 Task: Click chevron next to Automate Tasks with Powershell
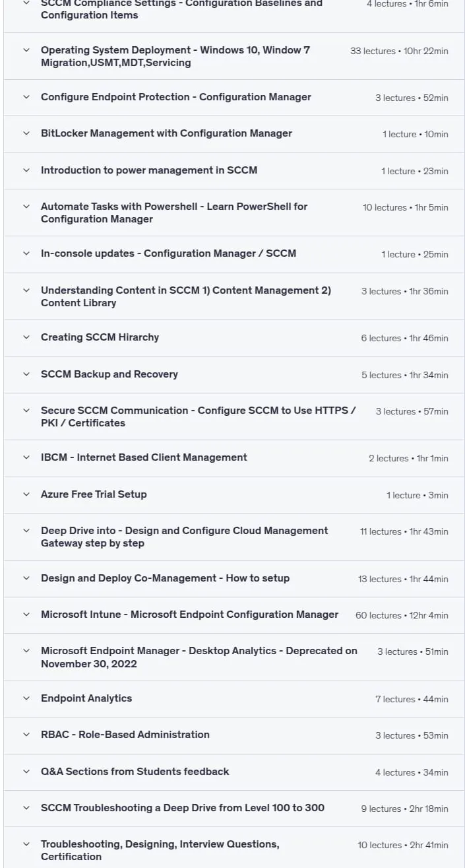pyautogui.click(x=26, y=206)
